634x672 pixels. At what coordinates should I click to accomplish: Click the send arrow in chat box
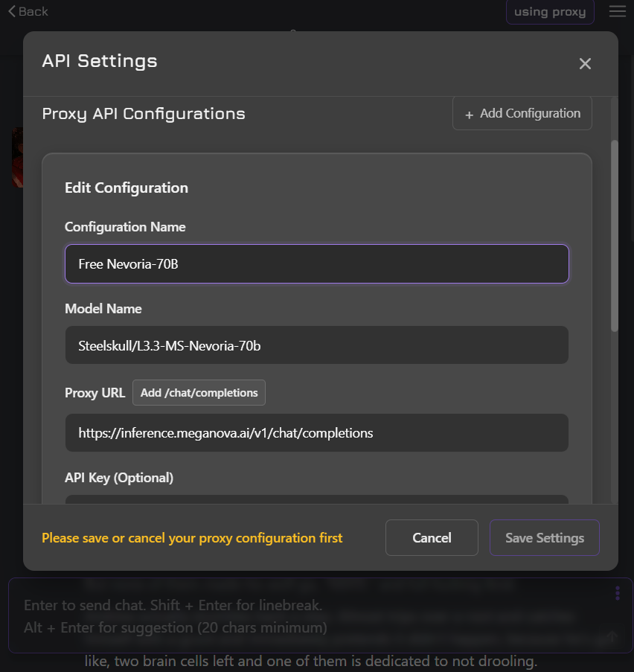(612, 636)
